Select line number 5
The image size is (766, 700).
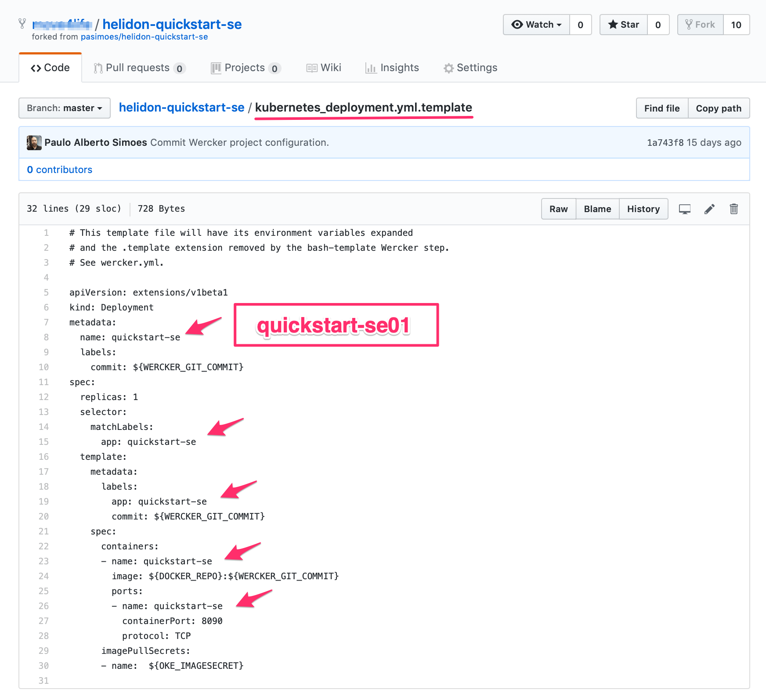click(x=46, y=292)
